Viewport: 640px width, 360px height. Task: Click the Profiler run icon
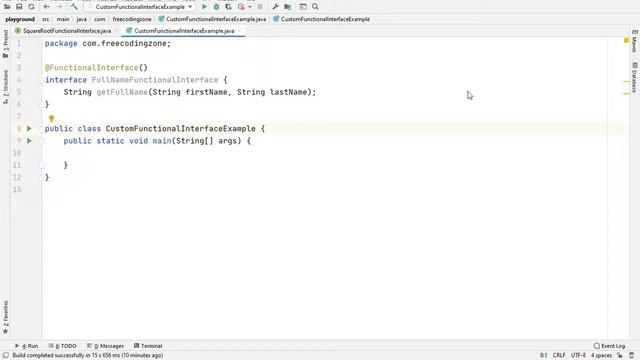pos(241,7)
